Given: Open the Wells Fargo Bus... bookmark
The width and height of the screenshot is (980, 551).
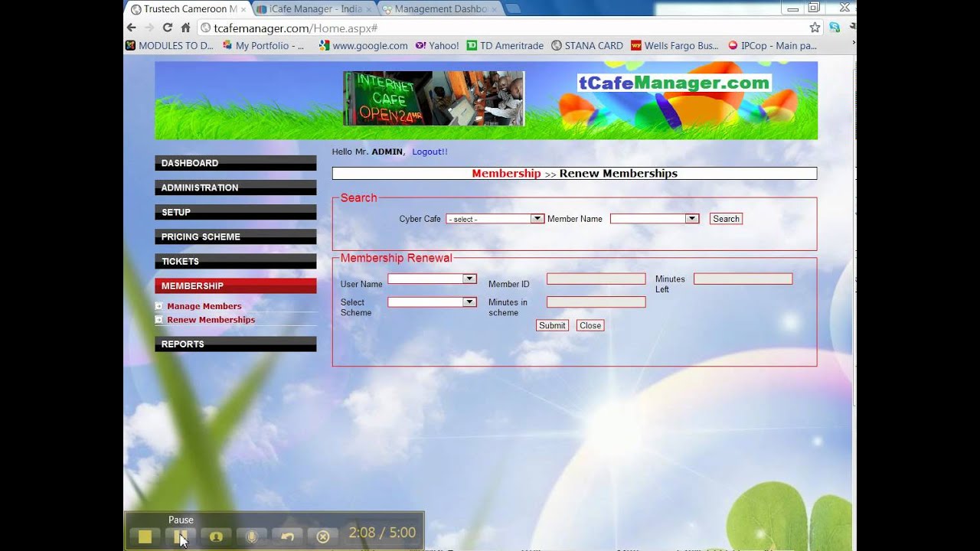Looking at the screenshot, I should click(x=675, y=46).
